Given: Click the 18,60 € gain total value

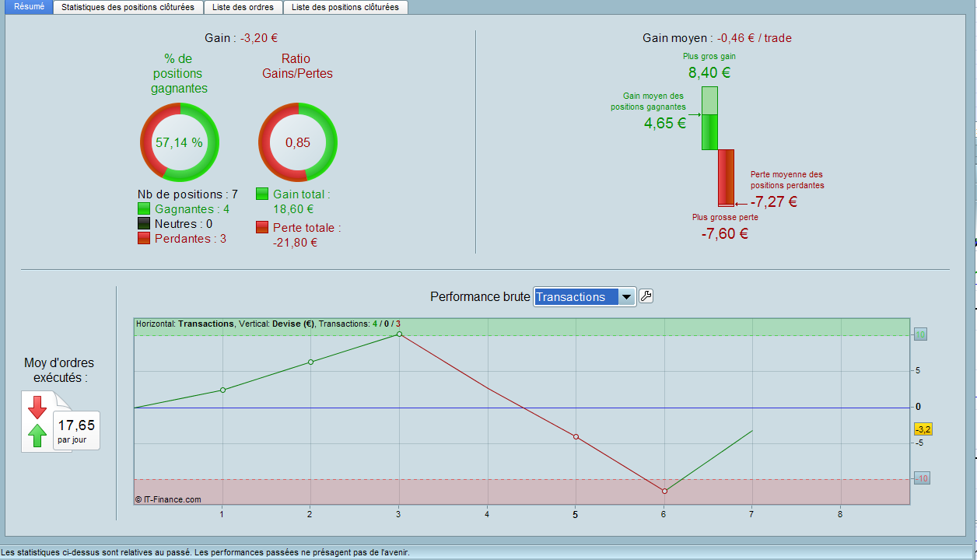Looking at the screenshot, I should 293,209.
